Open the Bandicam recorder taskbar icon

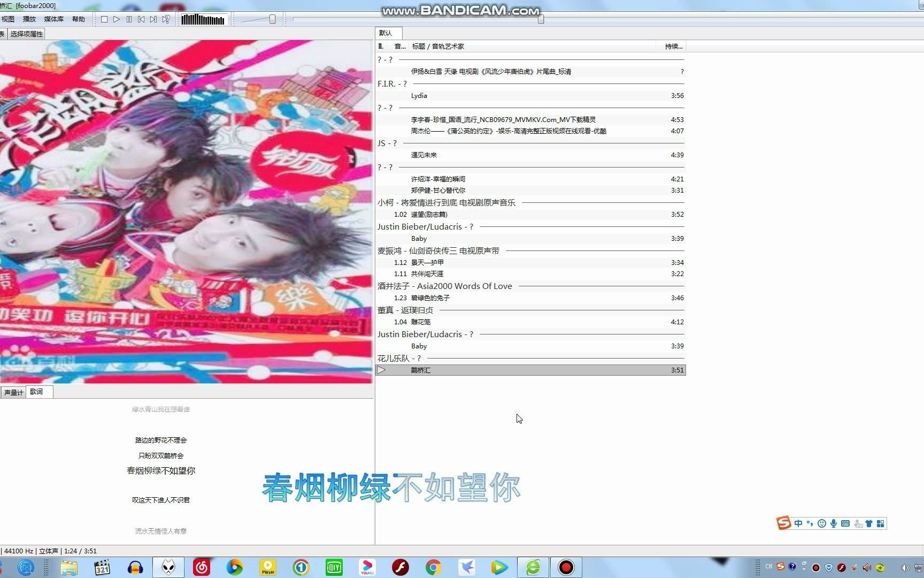pyautogui.click(x=566, y=567)
